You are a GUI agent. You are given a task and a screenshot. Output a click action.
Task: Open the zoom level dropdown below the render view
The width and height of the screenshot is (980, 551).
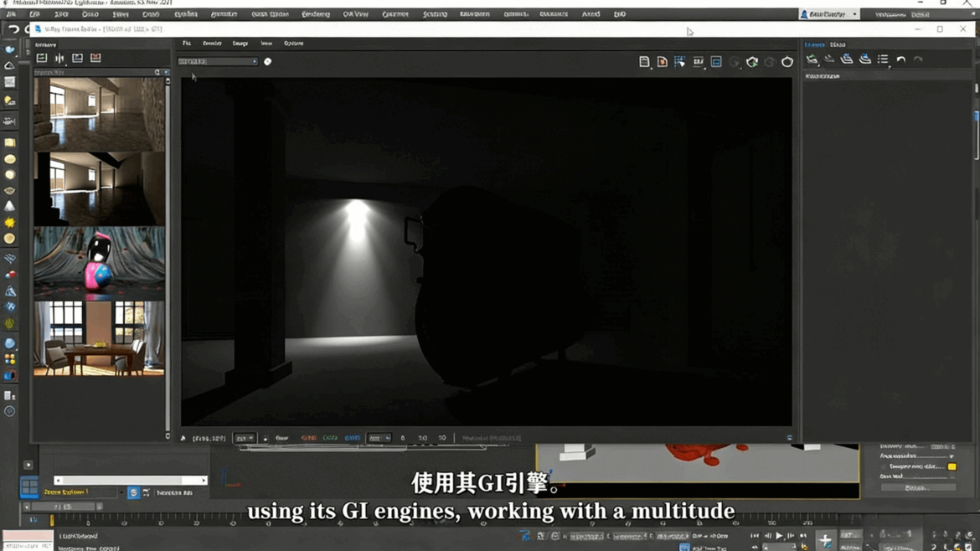[x=245, y=437]
